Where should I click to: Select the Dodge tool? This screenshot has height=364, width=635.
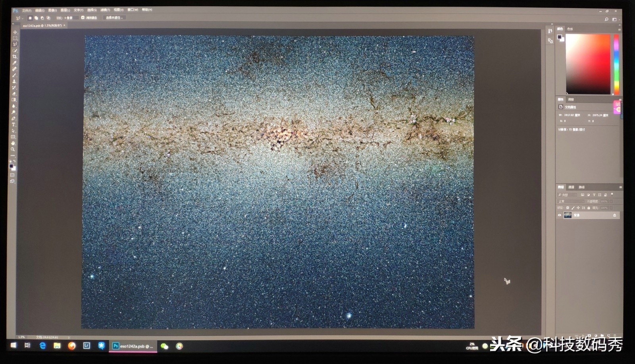point(14,112)
